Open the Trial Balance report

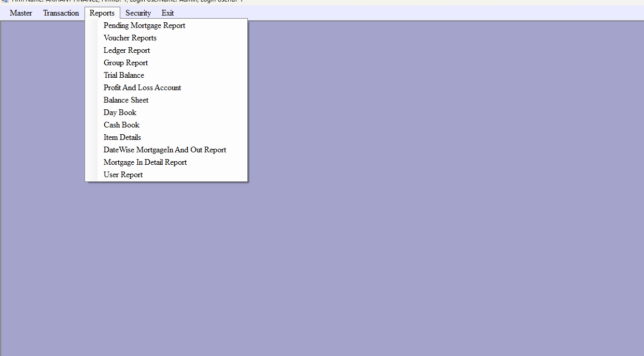tap(166, 75)
